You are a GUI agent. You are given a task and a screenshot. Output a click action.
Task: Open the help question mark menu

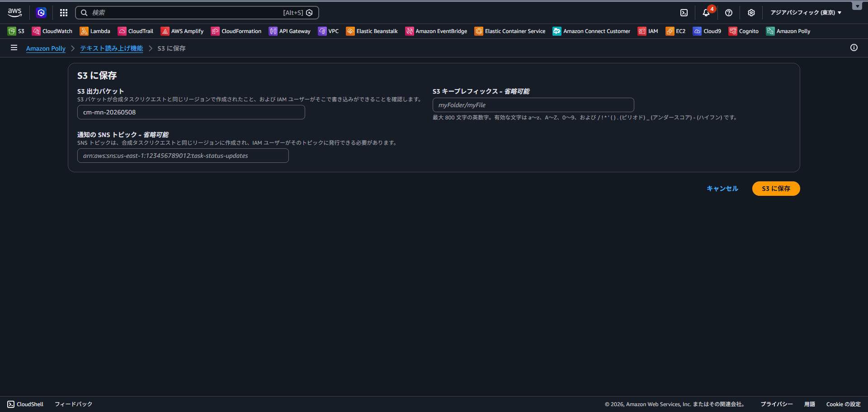729,13
